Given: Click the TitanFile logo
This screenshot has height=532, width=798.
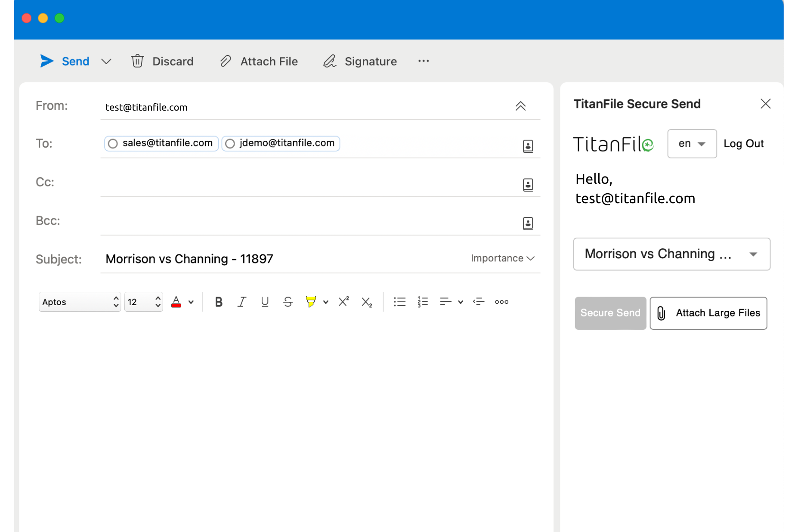Looking at the screenshot, I should [613, 144].
